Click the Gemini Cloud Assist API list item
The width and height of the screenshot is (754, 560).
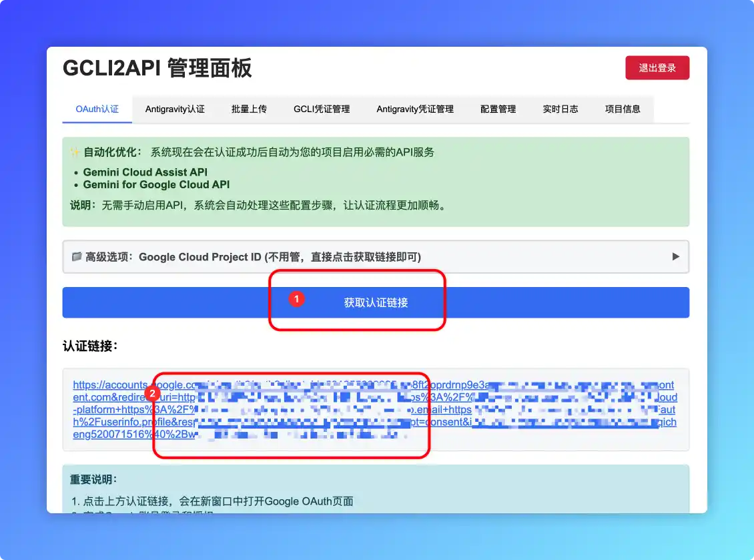pos(144,172)
